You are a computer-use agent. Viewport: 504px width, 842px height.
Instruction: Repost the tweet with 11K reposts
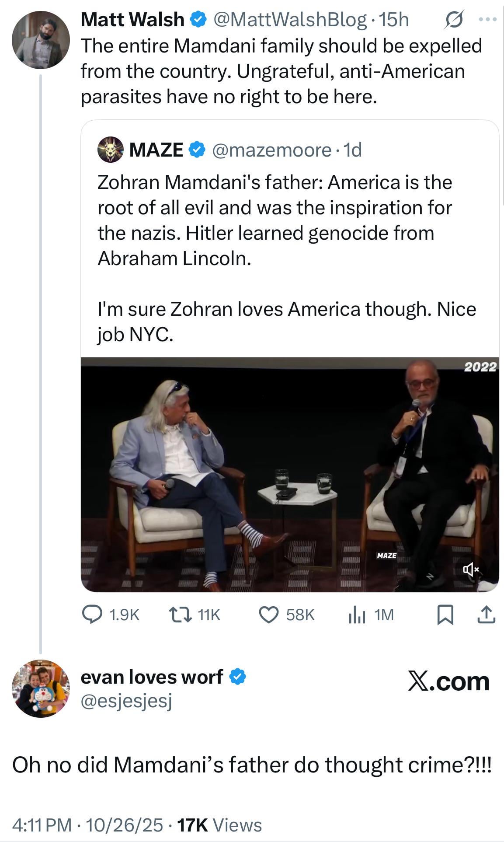[180, 615]
